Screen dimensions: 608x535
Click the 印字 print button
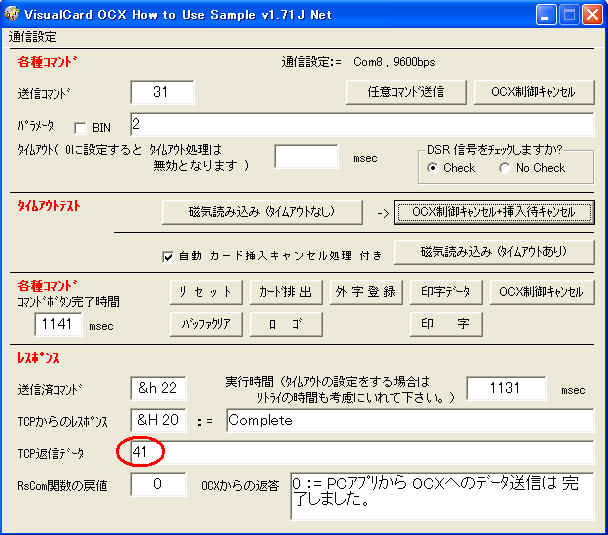tap(446, 324)
